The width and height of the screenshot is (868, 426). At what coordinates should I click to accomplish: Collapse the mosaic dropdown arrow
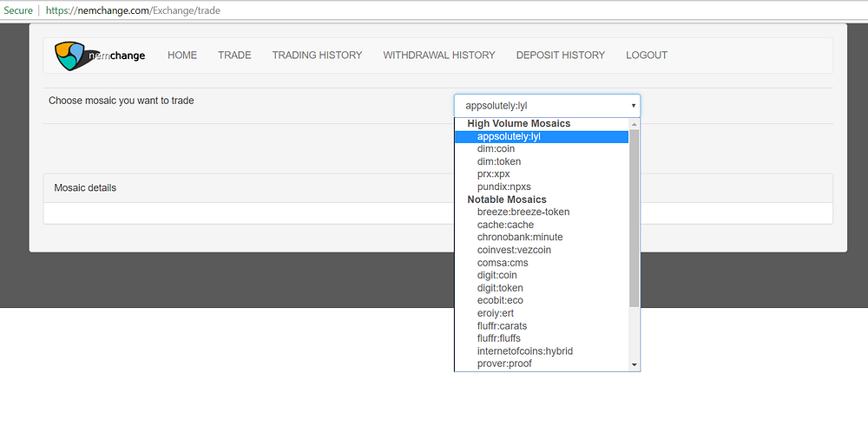(633, 105)
